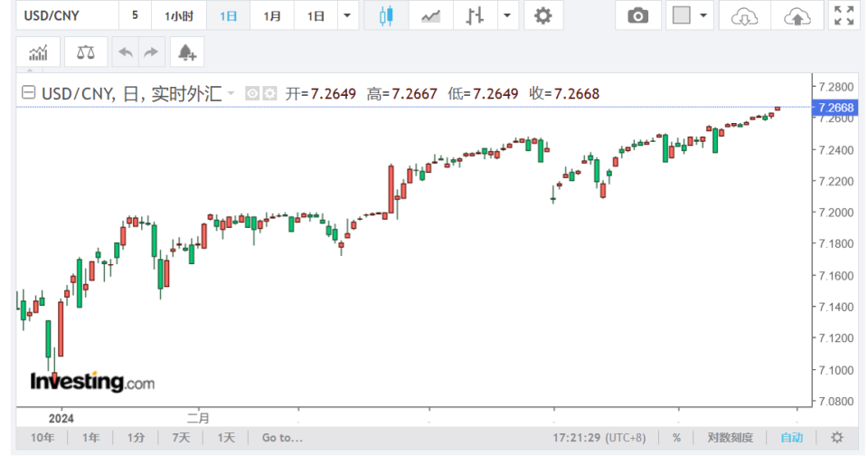Open chart style dropdown arrow
Image resolution: width=868 pixels, height=456 pixels.
(507, 15)
